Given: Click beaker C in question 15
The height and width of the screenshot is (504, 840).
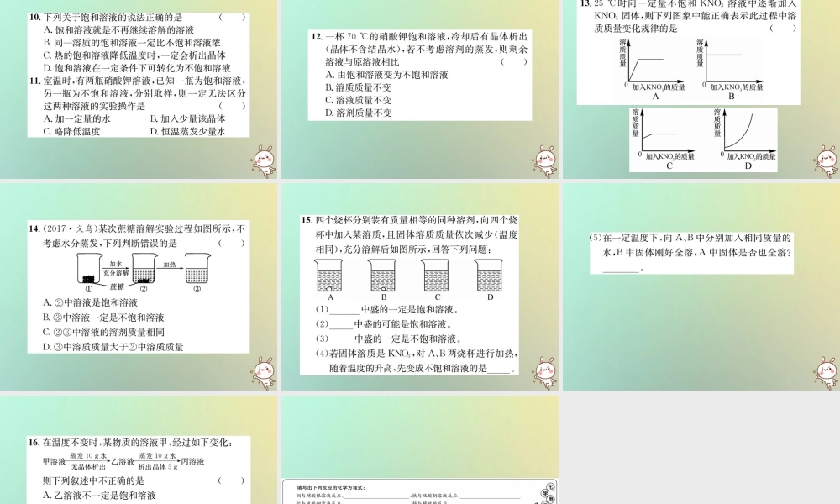Looking at the screenshot, I should tap(436, 276).
